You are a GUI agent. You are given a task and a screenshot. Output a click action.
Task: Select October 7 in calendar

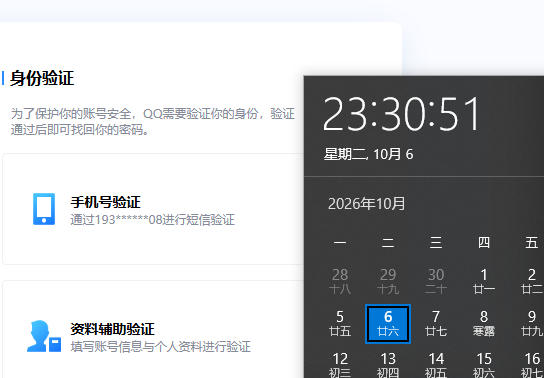pyautogui.click(x=436, y=324)
